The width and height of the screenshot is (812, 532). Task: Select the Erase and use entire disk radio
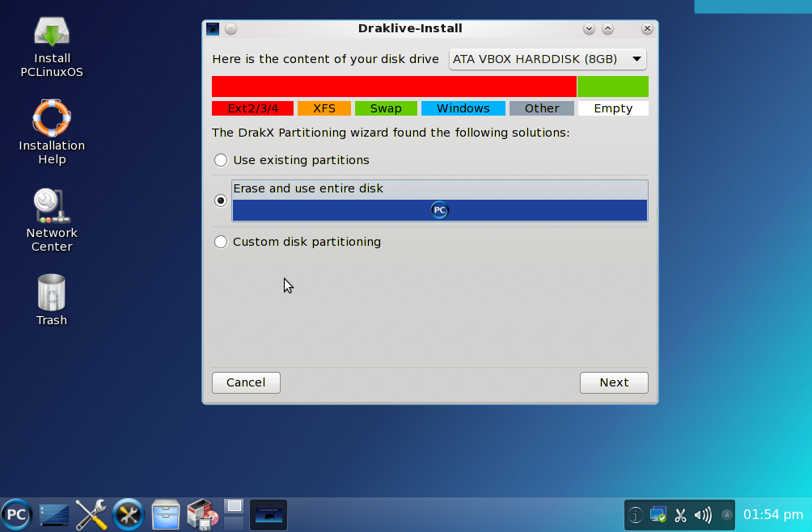click(221, 201)
